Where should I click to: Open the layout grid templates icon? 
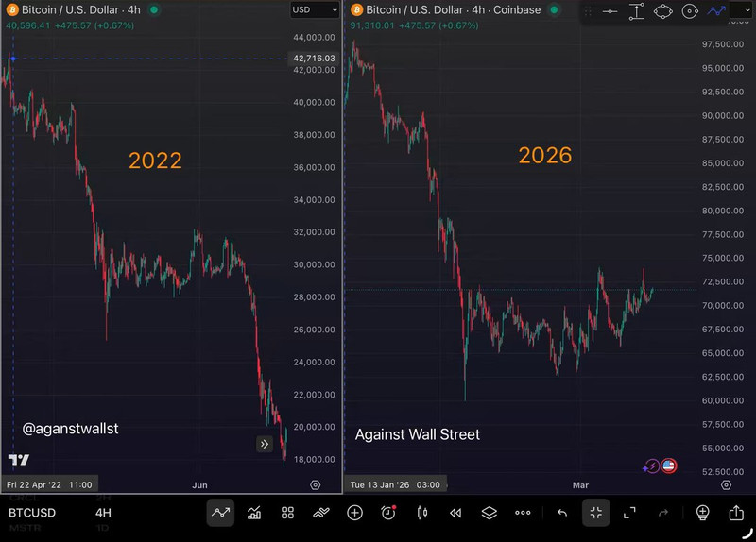[x=287, y=513]
